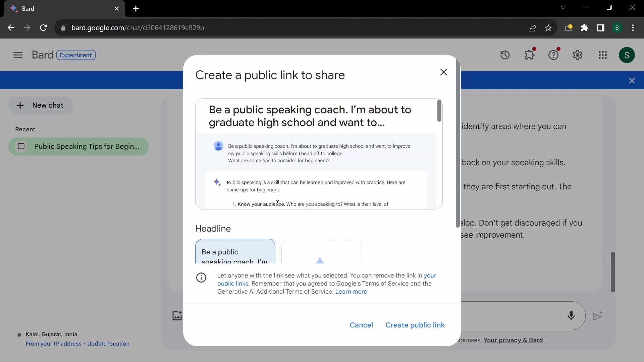Close the public link share dialog

tap(443, 72)
